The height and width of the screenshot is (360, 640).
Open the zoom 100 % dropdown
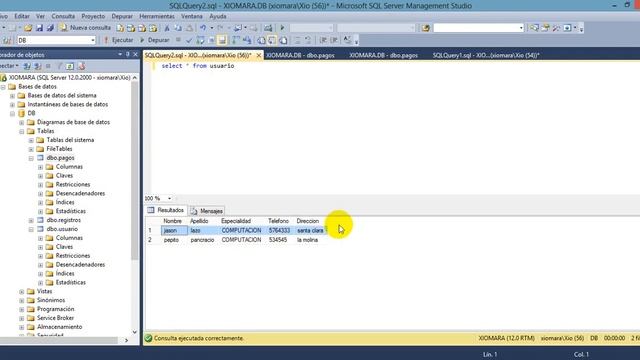coord(169,198)
